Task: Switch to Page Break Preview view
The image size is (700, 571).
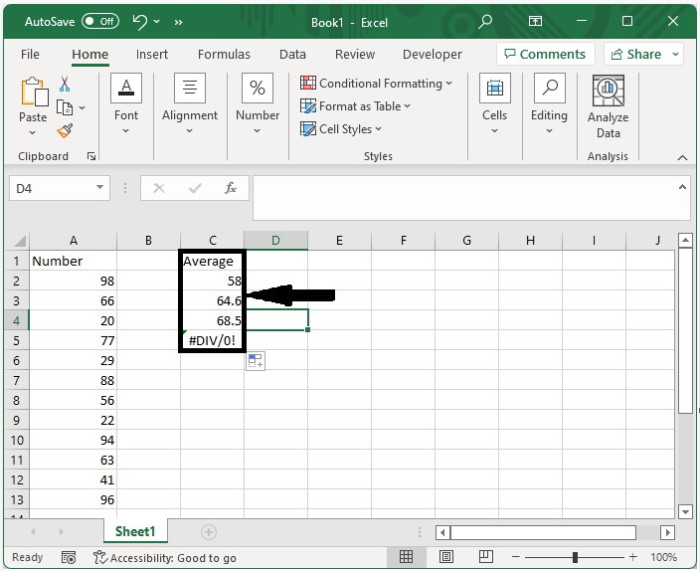Action: (x=485, y=556)
